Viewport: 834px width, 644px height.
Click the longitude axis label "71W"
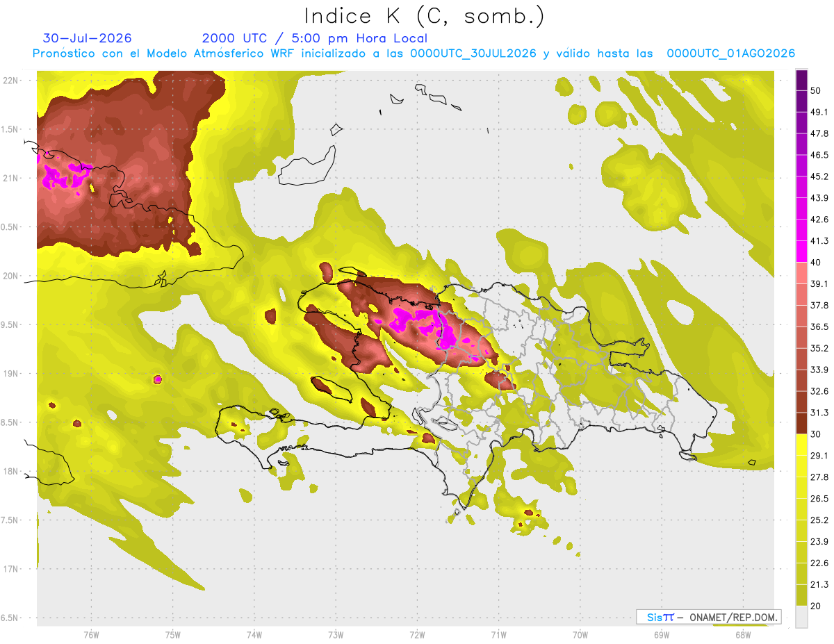click(x=498, y=635)
